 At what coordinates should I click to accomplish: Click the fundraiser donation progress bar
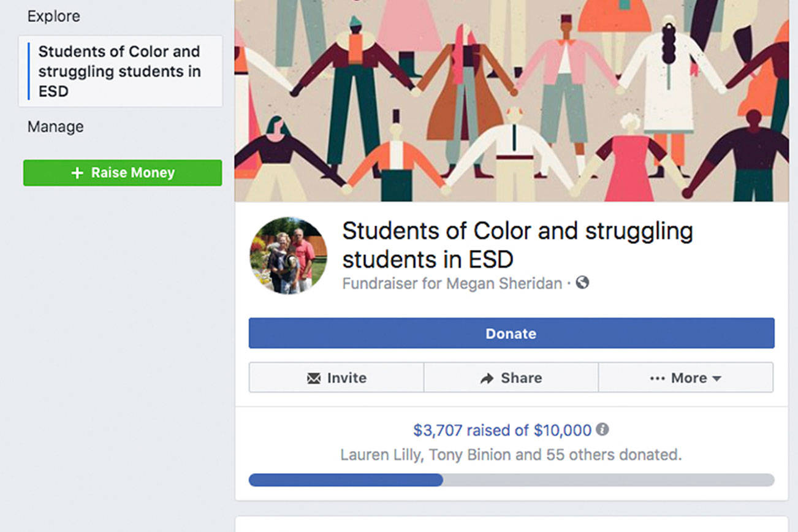tap(511, 480)
